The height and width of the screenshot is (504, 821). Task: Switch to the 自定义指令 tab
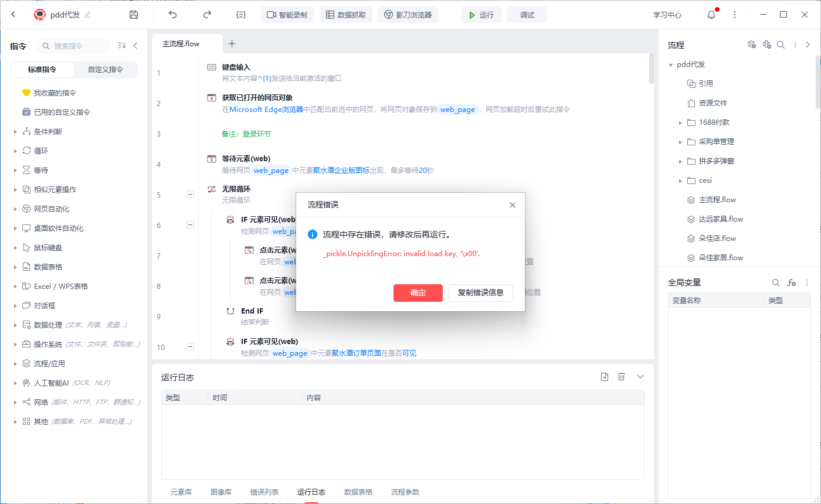click(106, 69)
